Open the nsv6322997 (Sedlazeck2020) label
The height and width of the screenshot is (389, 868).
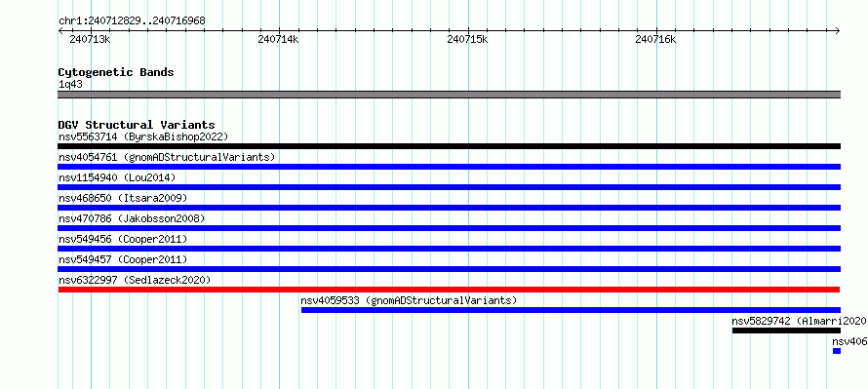point(135,280)
